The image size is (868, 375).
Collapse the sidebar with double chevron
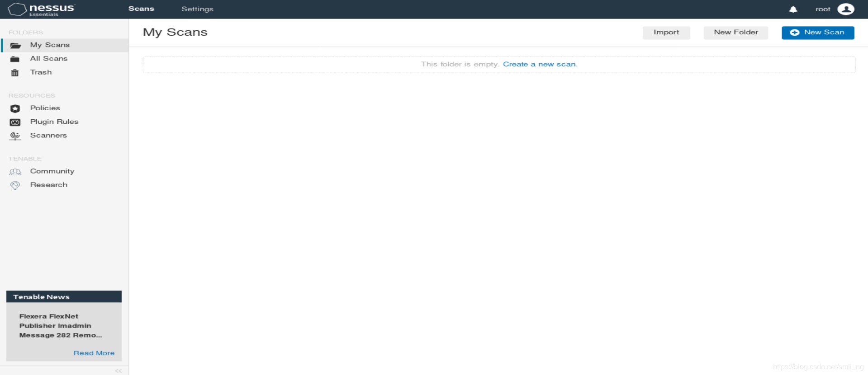[119, 371]
